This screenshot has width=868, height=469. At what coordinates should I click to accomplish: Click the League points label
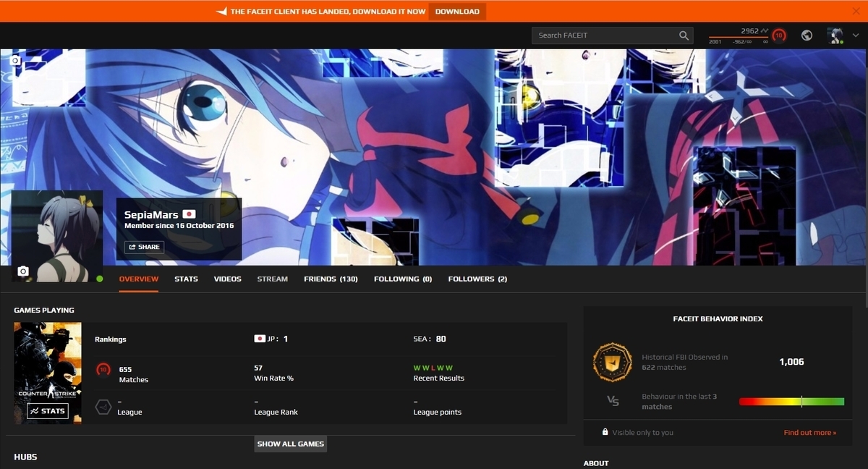pos(438,412)
